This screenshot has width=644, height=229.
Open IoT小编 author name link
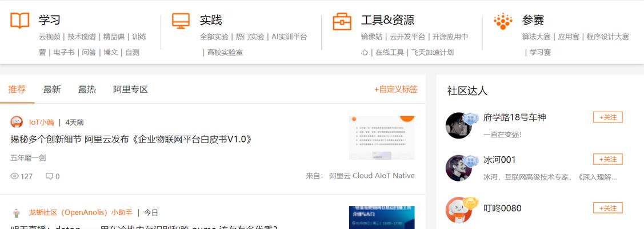42,122
